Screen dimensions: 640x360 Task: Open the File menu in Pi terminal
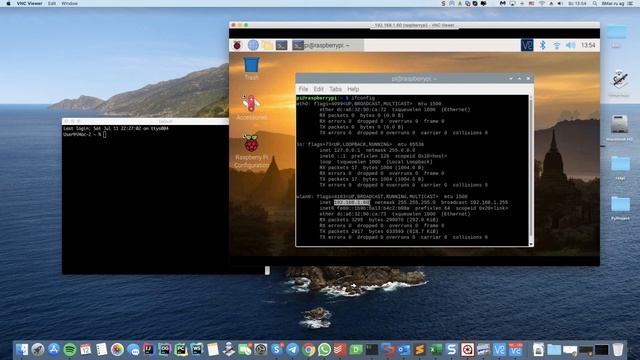point(303,89)
